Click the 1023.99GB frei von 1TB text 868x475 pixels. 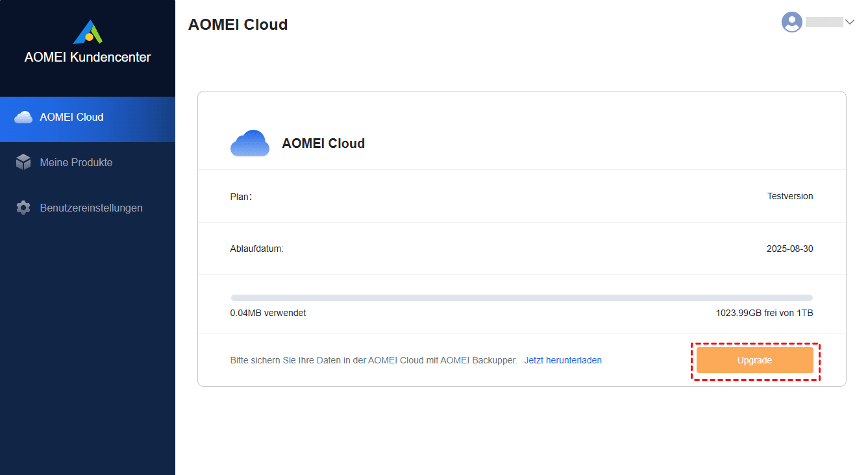pos(764,313)
